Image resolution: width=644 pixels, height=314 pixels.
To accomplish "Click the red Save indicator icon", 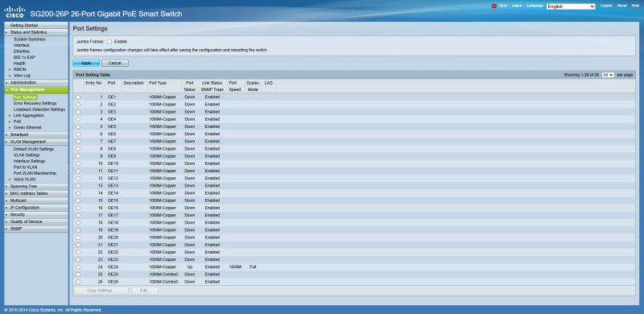I will [494, 6].
